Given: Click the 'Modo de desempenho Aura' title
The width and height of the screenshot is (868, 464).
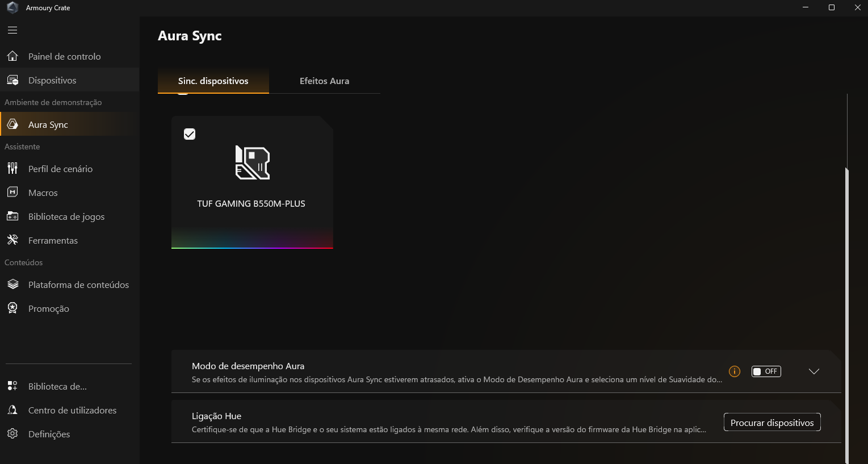Looking at the screenshot, I should tap(248, 366).
